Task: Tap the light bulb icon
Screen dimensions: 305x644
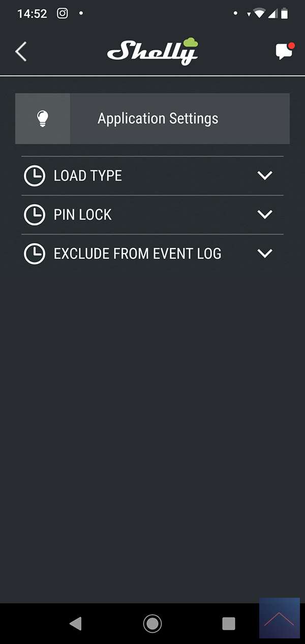Action: click(43, 118)
